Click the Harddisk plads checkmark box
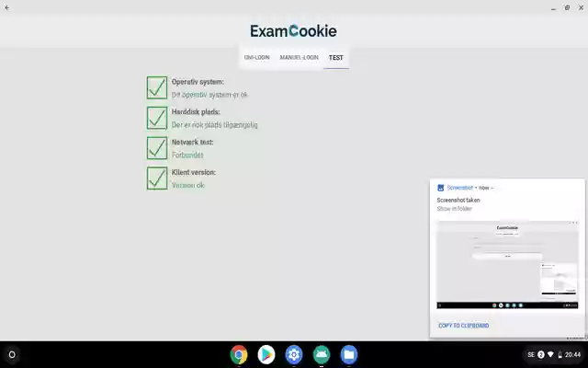This screenshot has height=368, width=588. coord(157,118)
